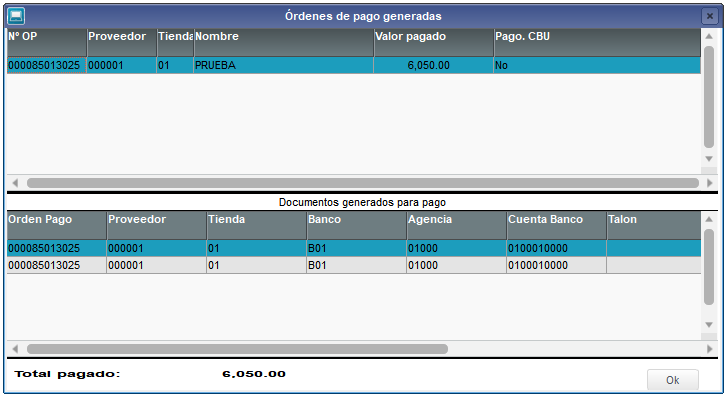Click Tienda header in lower table
Viewport: 726px width, 398px height.
coord(256,225)
